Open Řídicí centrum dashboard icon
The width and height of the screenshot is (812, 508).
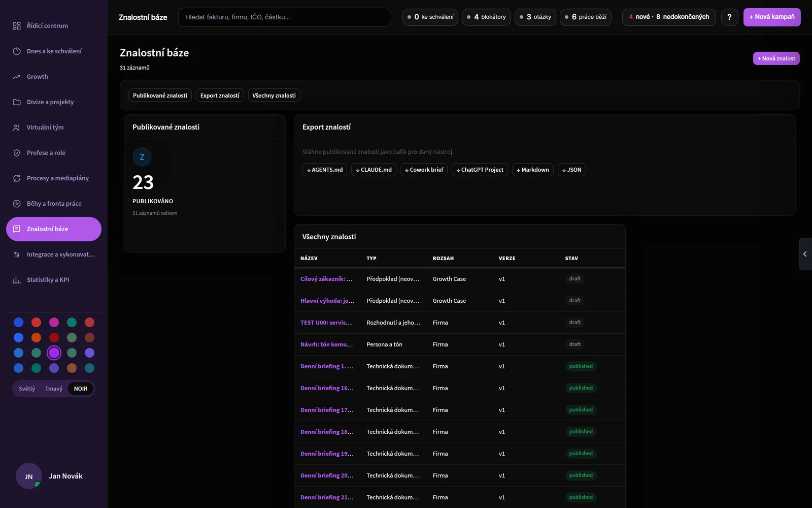click(x=17, y=26)
